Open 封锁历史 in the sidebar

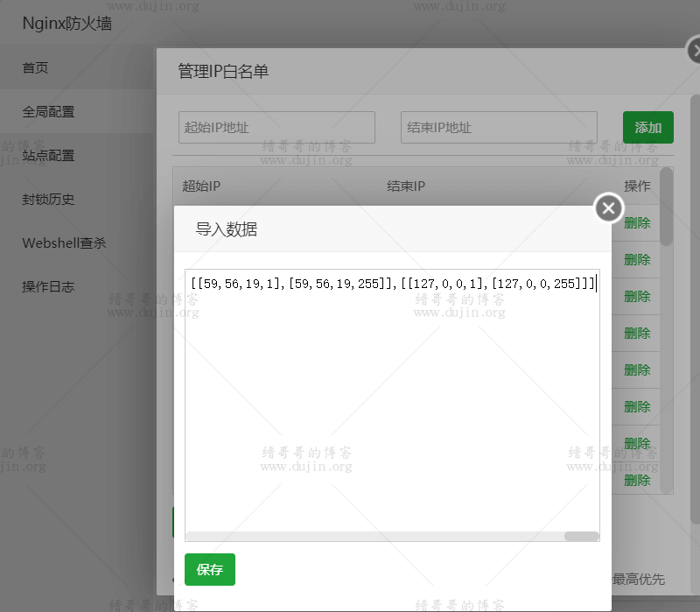[48, 200]
